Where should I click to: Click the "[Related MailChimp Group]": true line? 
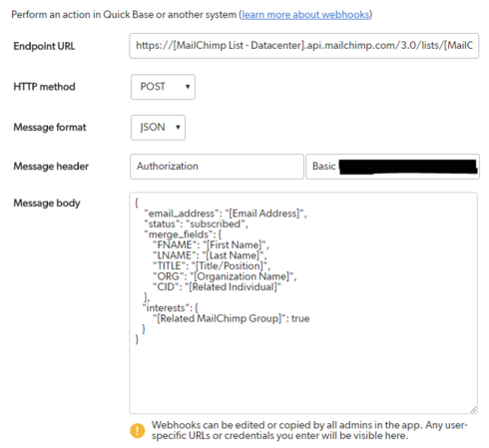click(x=232, y=318)
